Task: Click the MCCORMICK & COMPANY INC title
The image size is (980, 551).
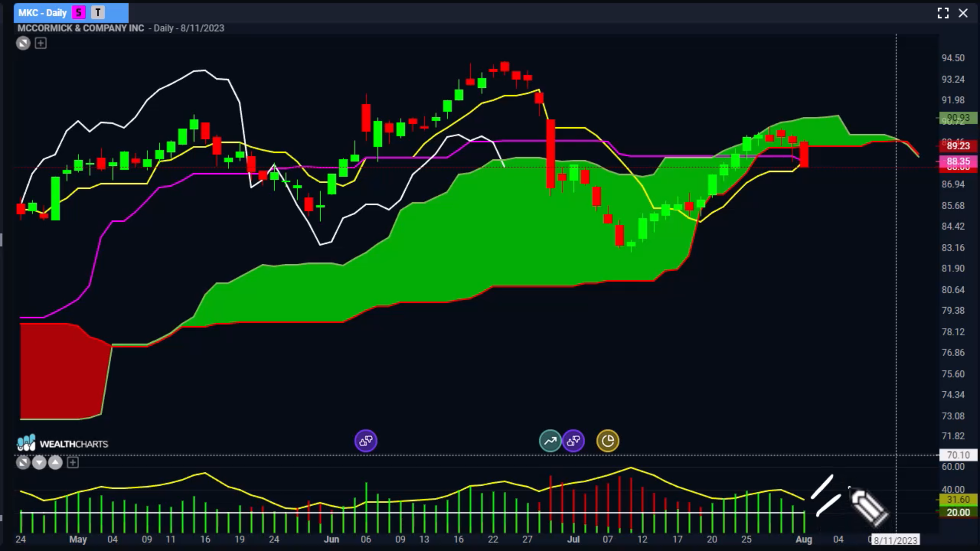Action: [x=81, y=29]
